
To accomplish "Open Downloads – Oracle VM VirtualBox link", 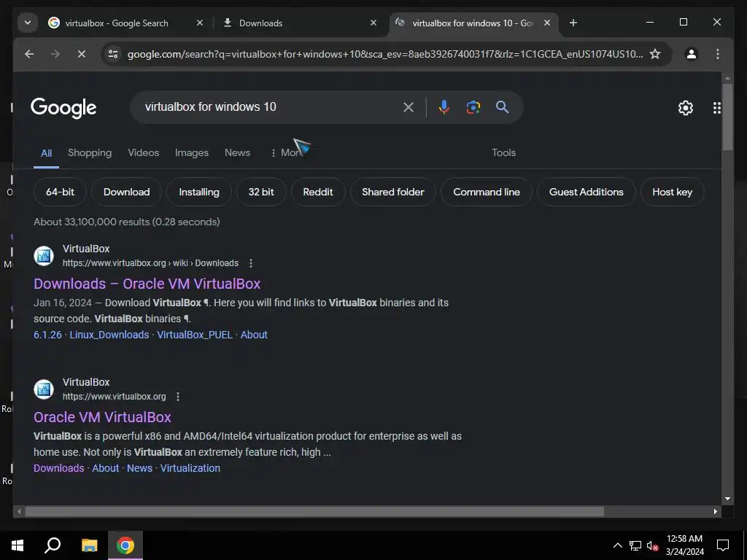I will tap(147, 284).
